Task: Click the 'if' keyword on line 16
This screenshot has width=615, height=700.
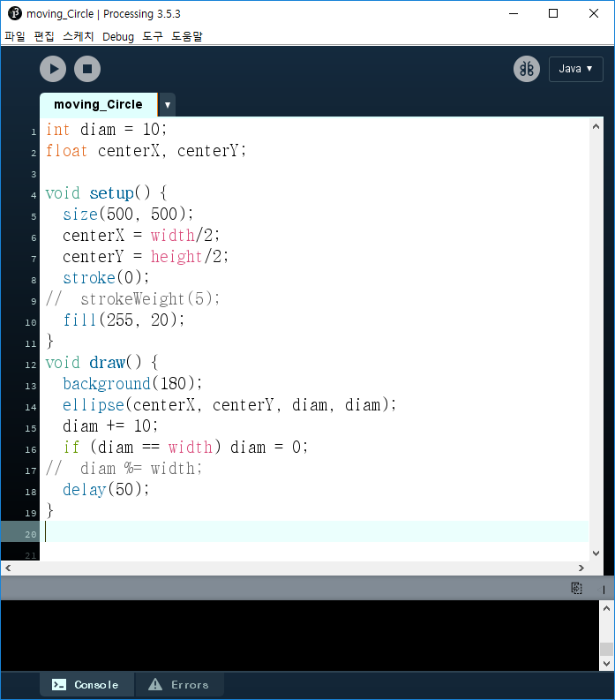Action: click(71, 447)
